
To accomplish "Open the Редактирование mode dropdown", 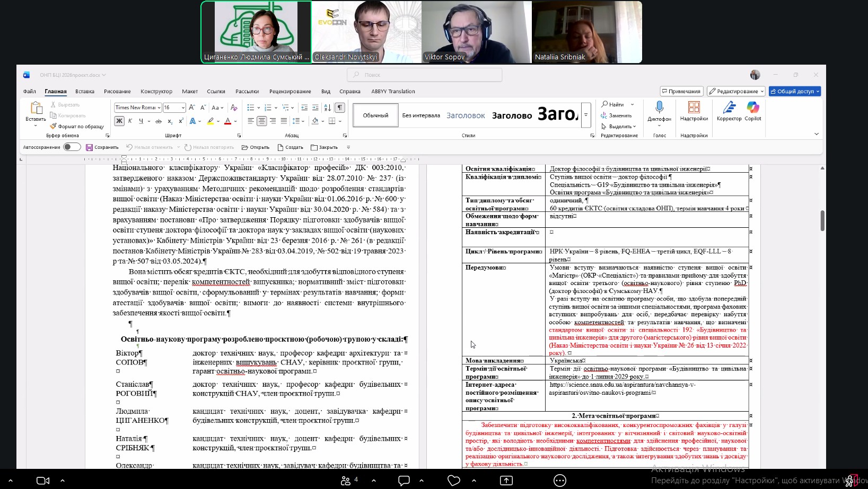I will click(x=736, y=91).
